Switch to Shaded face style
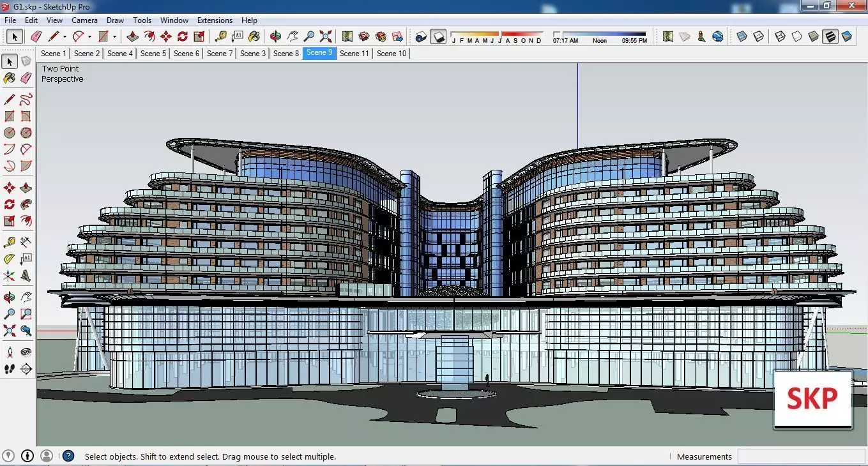This screenshot has height=466, width=868. click(813, 36)
